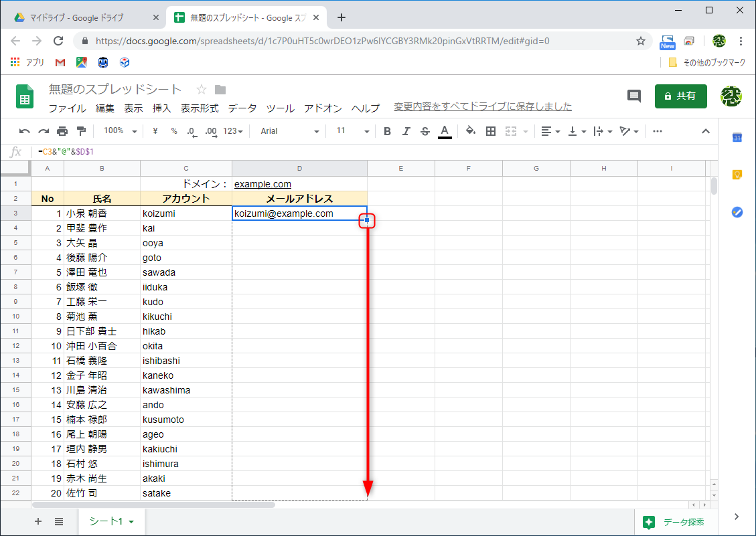The image size is (756, 536).
Task: Toggle strikethrough formatting
Action: pos(425,131)
